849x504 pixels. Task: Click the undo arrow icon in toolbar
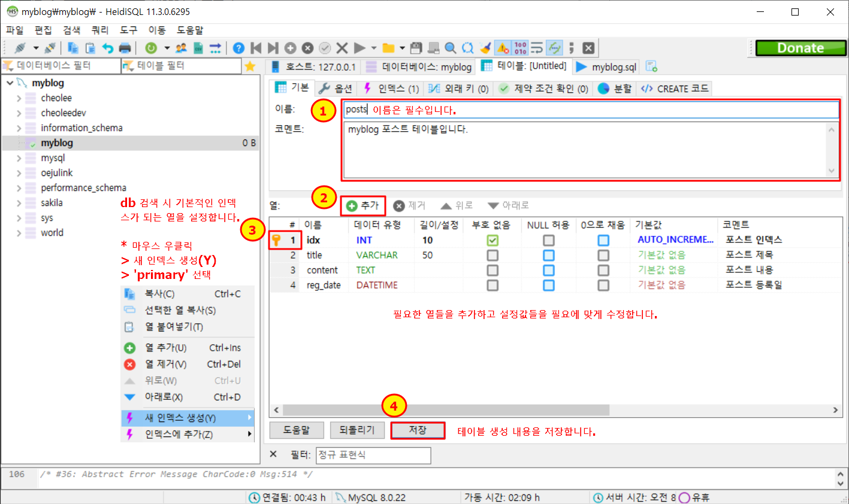[x=108, y=48]
